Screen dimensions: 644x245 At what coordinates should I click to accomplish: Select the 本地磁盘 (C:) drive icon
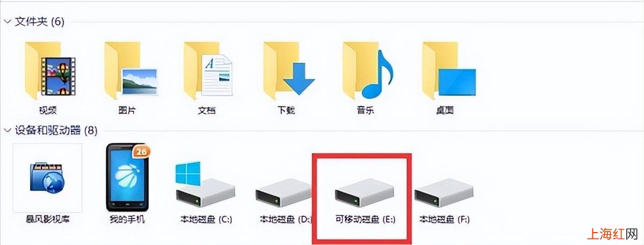pos(204,184)
